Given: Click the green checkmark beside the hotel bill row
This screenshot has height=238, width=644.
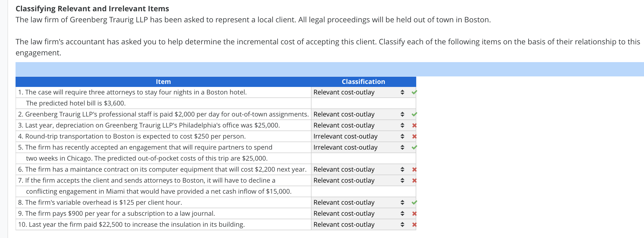Looking at the screenshot, I should coord(414,92).
